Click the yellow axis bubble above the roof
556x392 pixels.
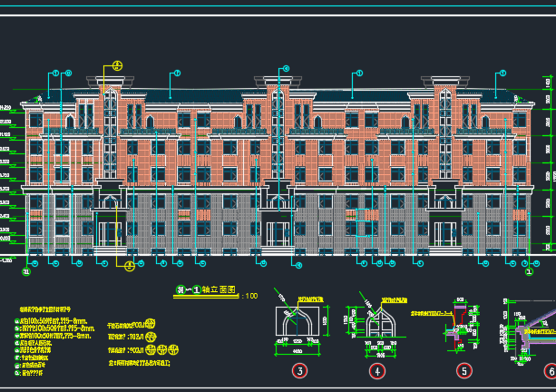117,66
